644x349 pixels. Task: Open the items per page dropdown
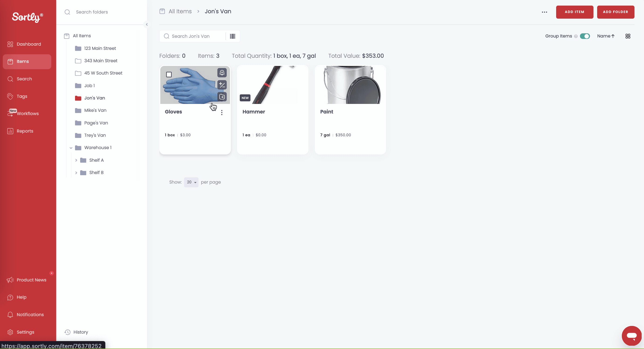tap(191, 182)
